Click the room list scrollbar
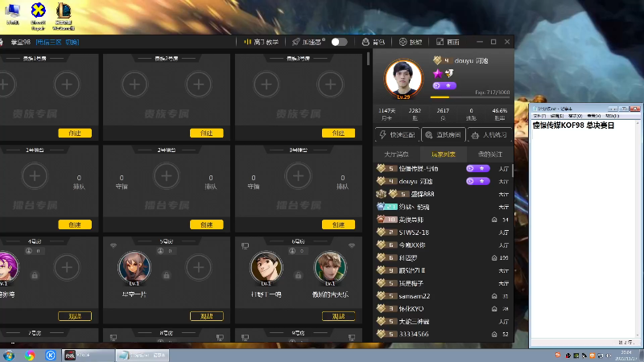This screenshot has width=644, height=362. (369, 59)
